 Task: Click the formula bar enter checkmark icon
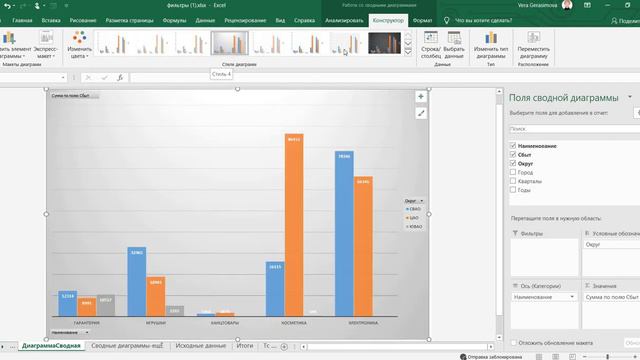tap(104, 78)
